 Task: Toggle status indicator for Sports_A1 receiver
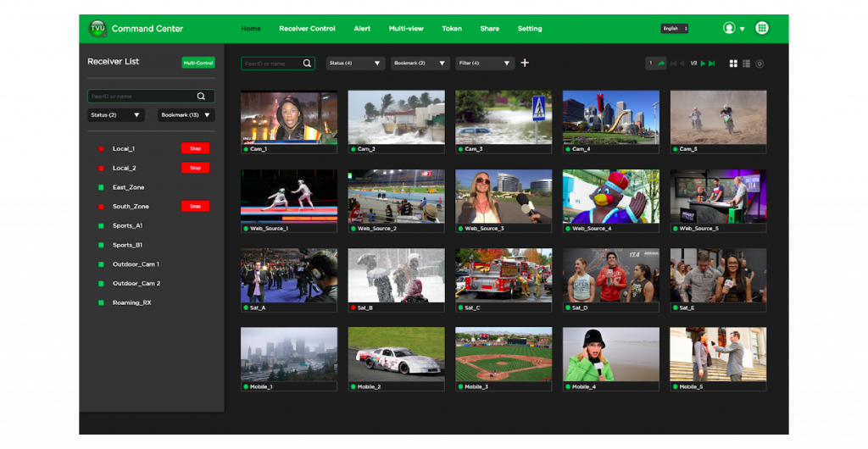(101, 225)
